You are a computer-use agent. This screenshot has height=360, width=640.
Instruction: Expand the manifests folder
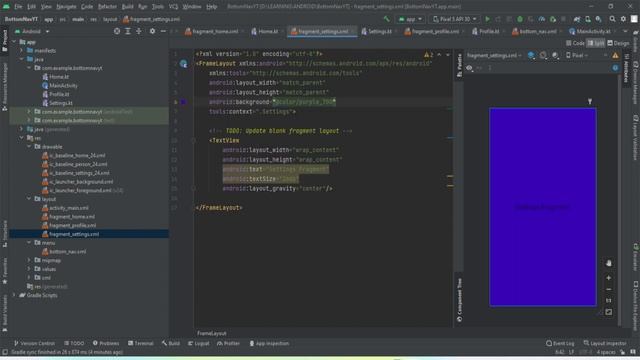pos(21,51)
